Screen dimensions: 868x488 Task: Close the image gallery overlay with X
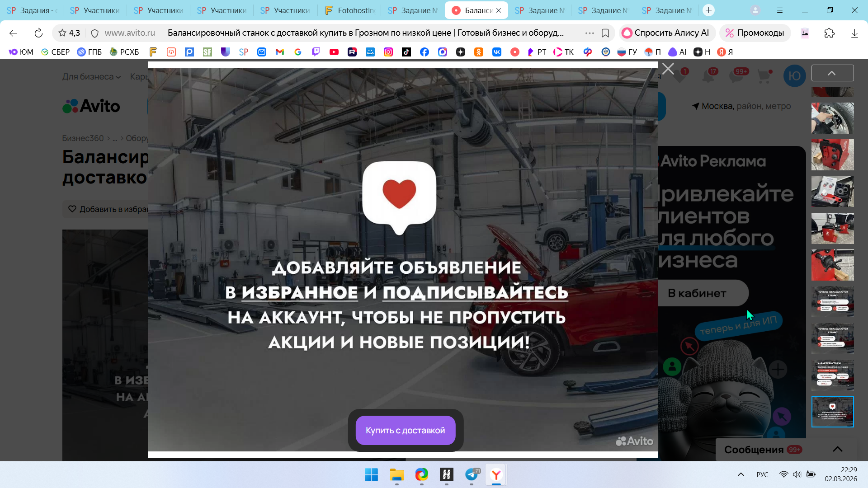(668, 69)
